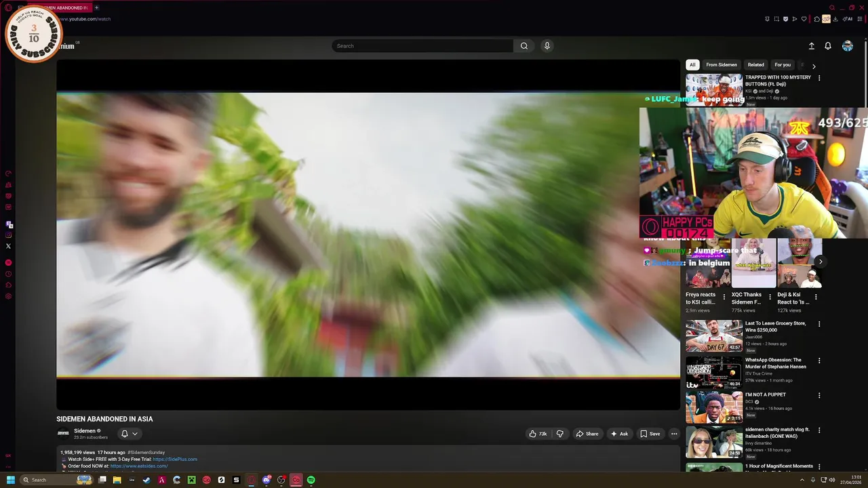Focus the YouTube Search field
Screen dimensions: 868x488
coord(422,46)
